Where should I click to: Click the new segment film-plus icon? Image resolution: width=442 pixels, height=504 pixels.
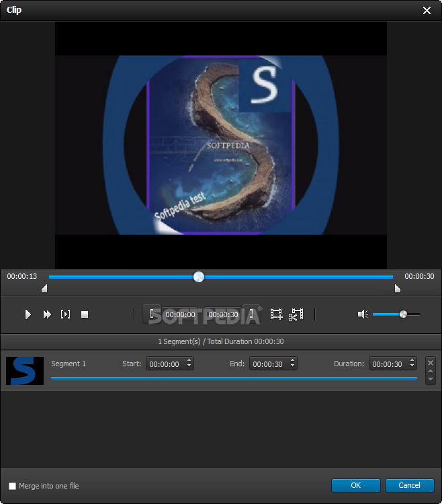[276, 314]
